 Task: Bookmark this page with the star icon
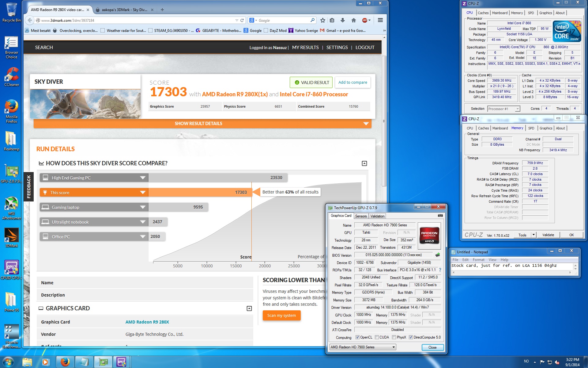[x=322, y=20]
